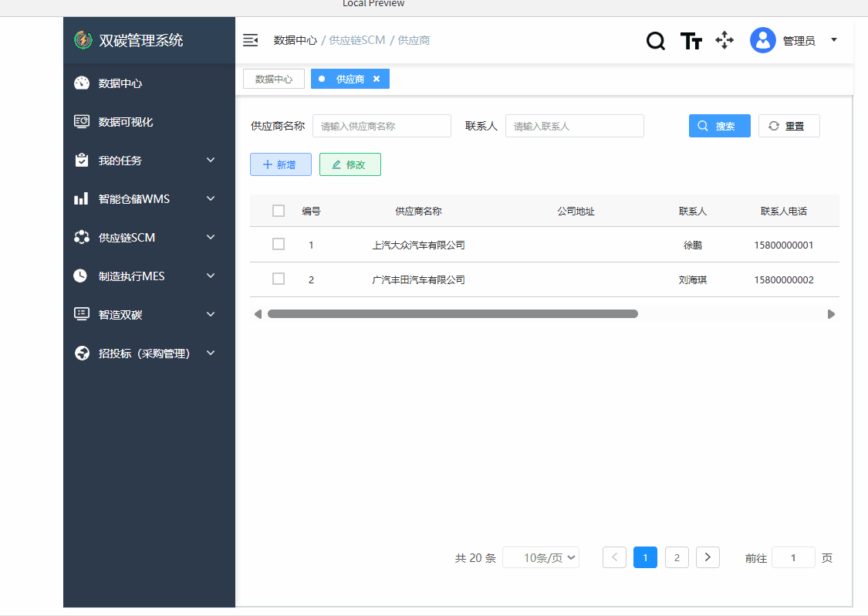Collapse the sidebar using the hamburger icon
This screenshot has width=868, height=616.
coord(250,39)
